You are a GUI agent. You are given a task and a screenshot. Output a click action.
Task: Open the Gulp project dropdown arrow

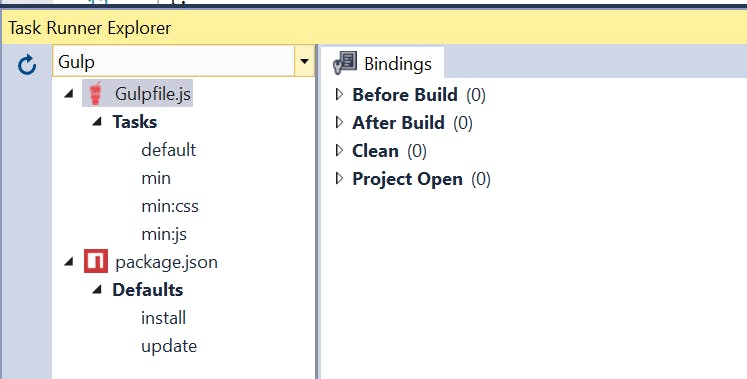pos(304,61)
